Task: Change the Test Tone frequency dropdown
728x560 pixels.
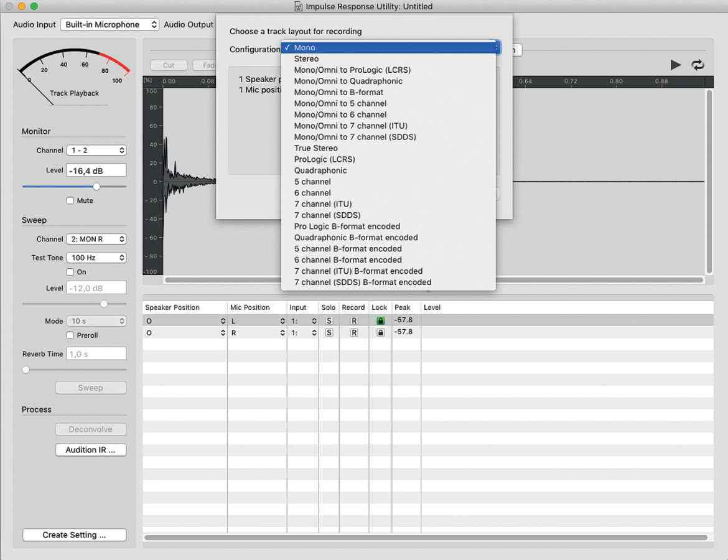Action: click(96, 258)
